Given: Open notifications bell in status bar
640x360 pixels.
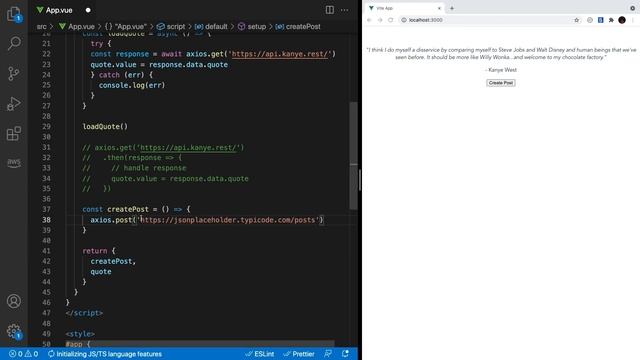Looking at the screenshot, I should coord(345,354).
